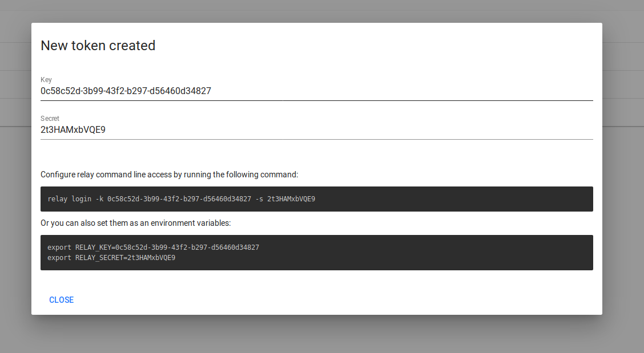
Task: Click the export RELAY_SECRET line
Action: [x=111, y=257]
